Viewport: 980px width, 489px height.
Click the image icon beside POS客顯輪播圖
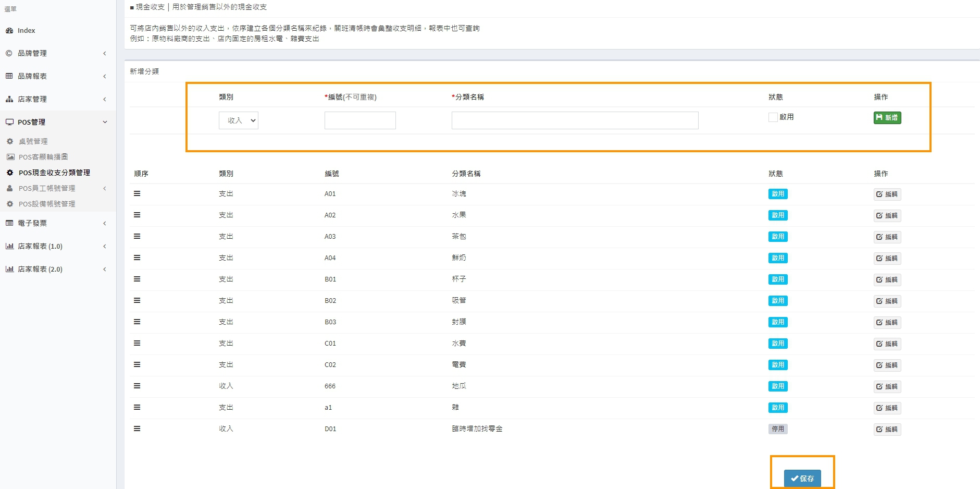coord(10,157)
